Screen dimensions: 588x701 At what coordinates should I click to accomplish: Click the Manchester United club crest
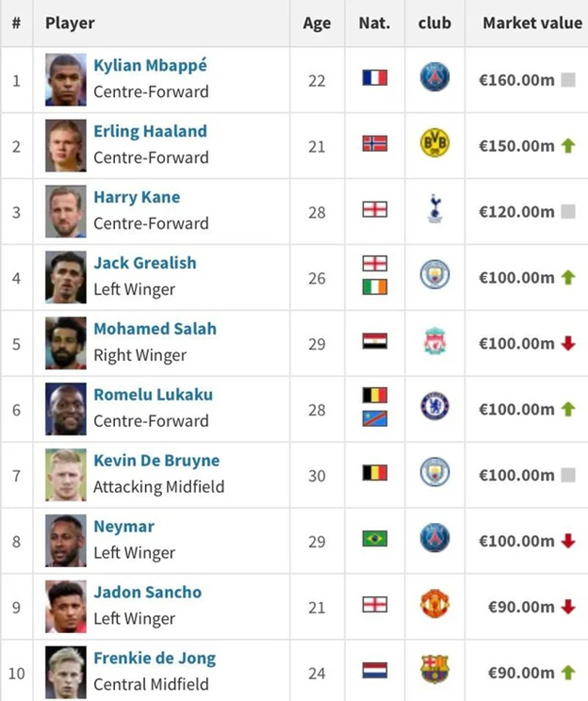coord(434,604)
